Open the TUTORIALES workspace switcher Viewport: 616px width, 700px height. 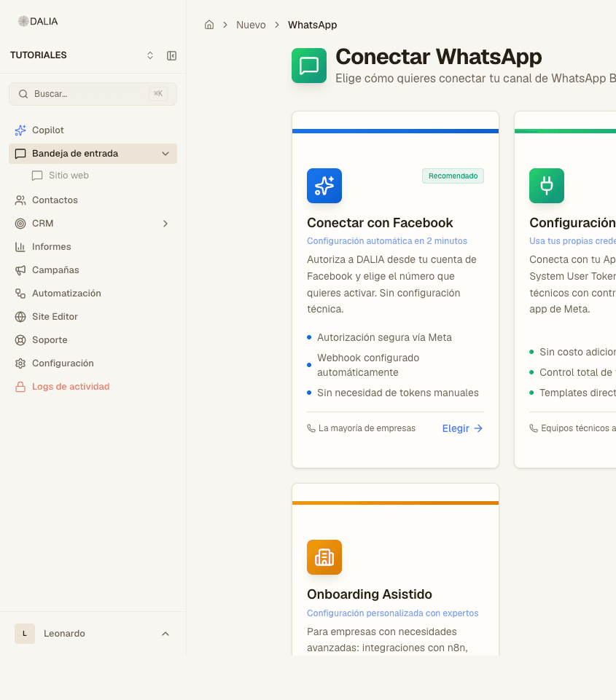150,55
